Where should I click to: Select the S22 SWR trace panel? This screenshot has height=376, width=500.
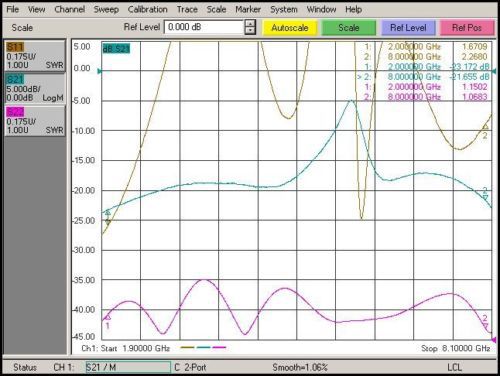pyautogui.click(x=35, y=121)
